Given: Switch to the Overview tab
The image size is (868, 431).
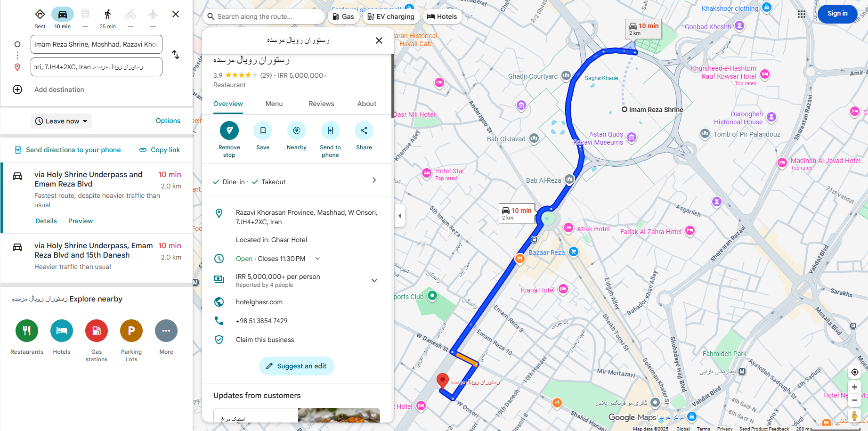Looking at the screenshot, I should coord(228,104).
